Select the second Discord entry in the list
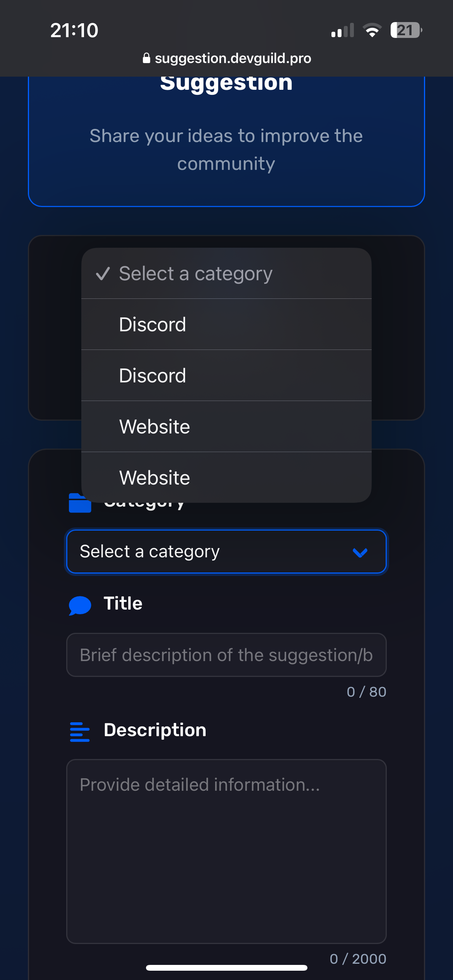This screenshot has width=453, height=980. click(226, 375)
